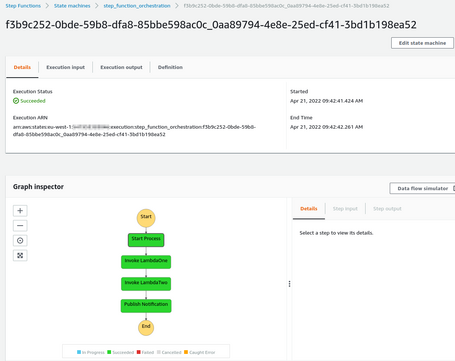Click the Cancelled legend swatch
The width and height of the screenshot is (455, 361).
[159, 352]
